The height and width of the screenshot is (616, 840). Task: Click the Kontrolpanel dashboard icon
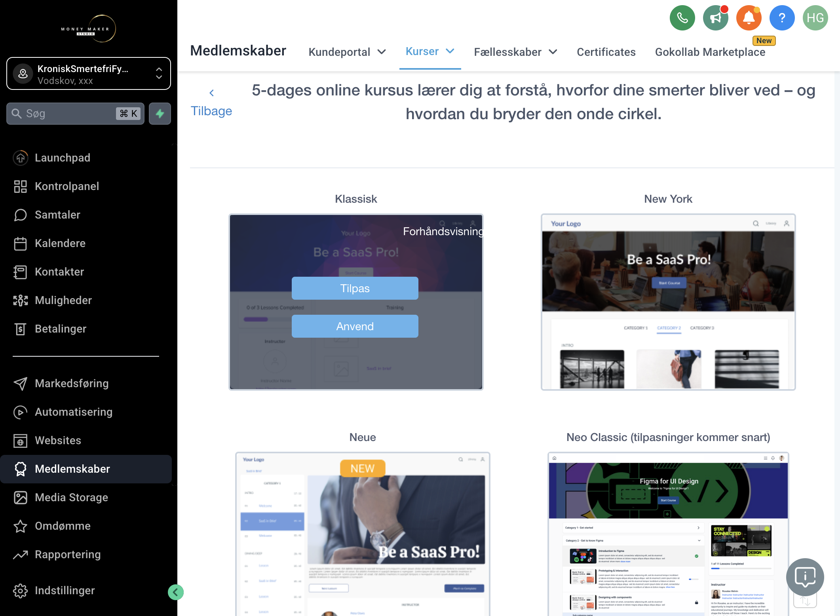[20, 186]
